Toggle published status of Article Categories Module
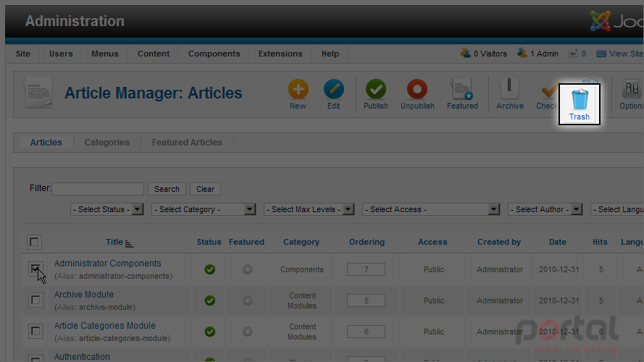This screenshot has height=362, width=644. [x=210, y=332]
